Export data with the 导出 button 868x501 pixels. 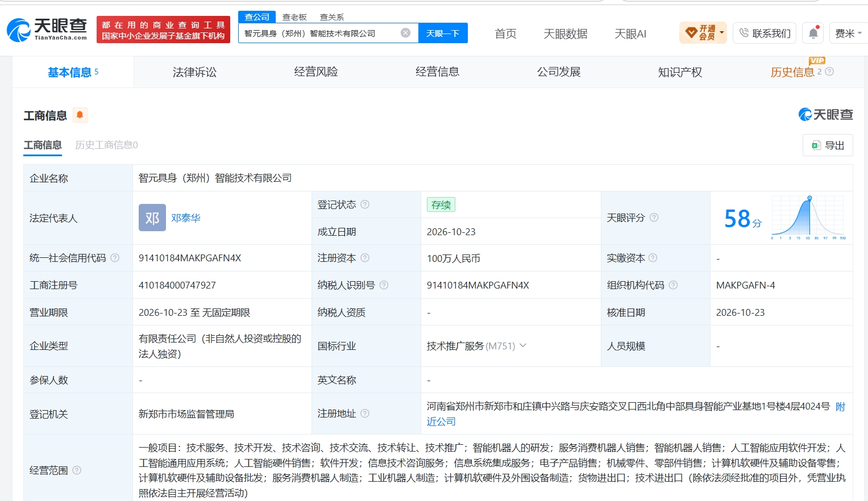(828, 145)
